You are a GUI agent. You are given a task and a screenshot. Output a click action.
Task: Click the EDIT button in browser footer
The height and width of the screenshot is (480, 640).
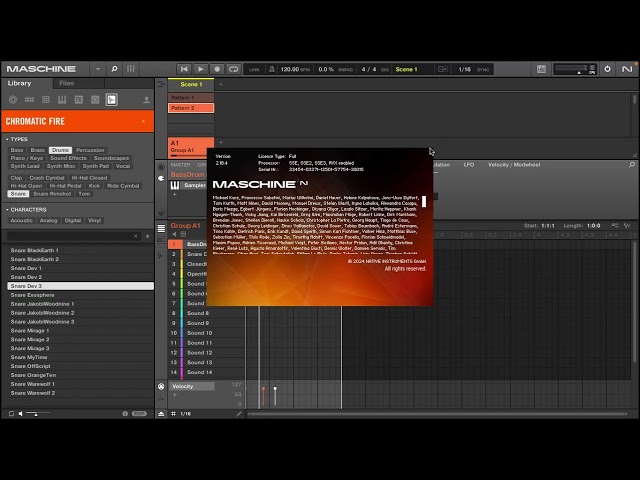(x=139, y=413)
